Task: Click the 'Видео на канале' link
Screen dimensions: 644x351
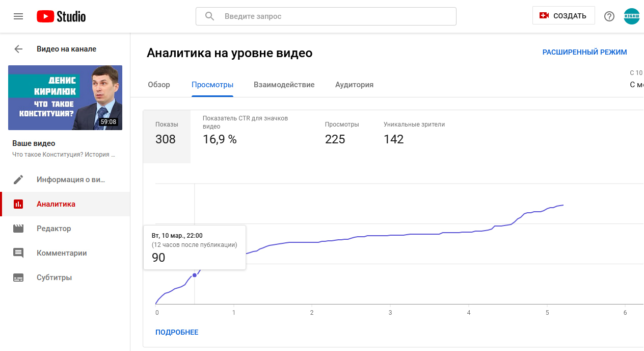Action: coord(66,49)
